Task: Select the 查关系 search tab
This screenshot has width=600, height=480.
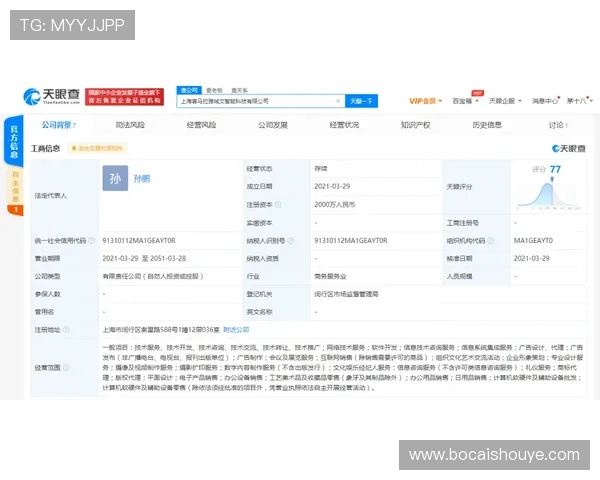Action: [x=240, y=90]
